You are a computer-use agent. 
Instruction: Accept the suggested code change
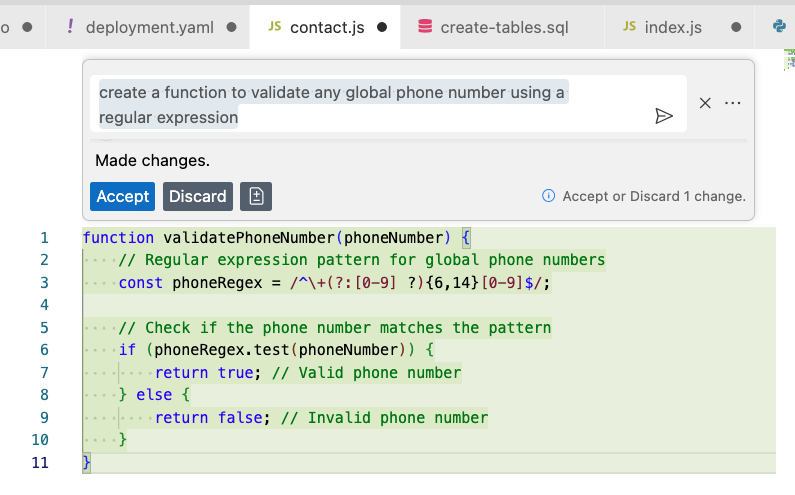(x=122, y=196)
